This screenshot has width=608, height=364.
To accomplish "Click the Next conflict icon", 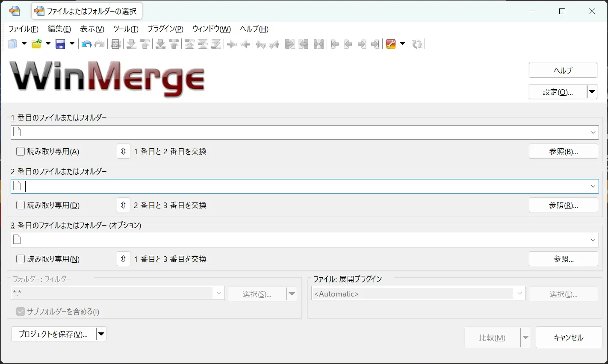I will pyautogui.click(x=160, y=44).
